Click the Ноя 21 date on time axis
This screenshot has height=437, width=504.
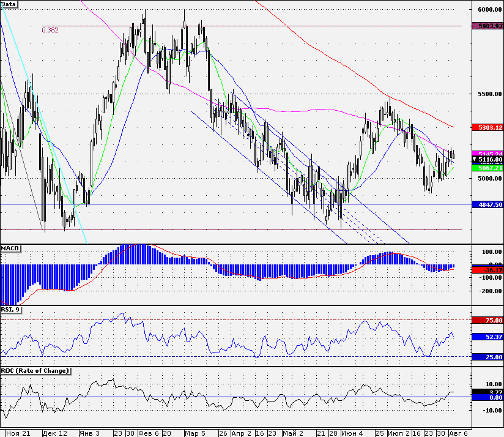[18, 432]
